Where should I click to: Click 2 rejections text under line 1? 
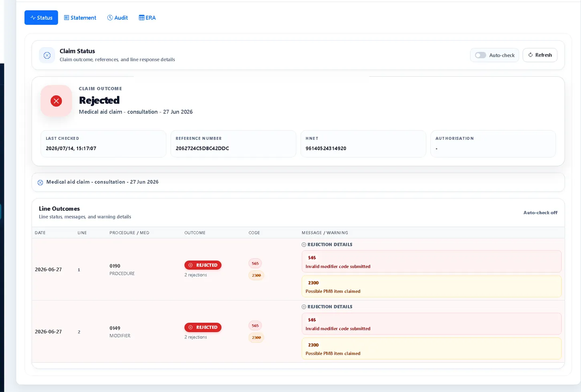(196, 275)
